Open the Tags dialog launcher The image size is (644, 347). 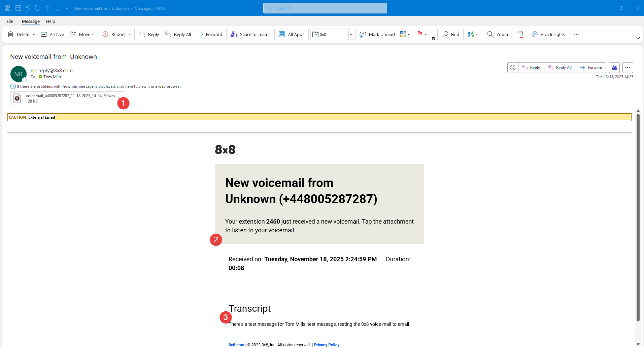tap(434, 39)
